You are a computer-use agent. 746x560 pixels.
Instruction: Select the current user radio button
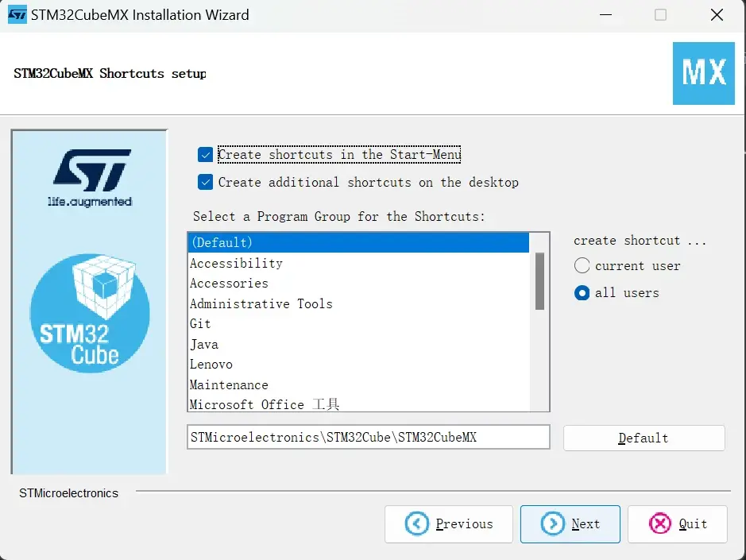click(582, 265)
